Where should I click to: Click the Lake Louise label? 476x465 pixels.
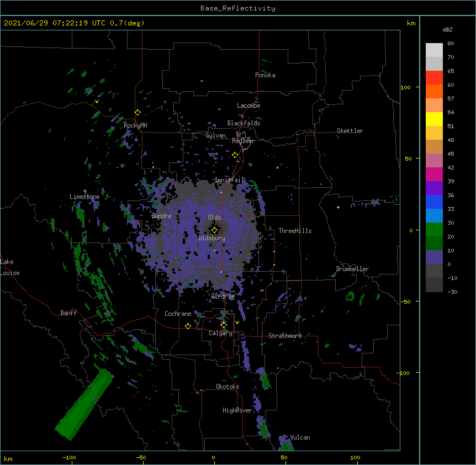point(10,267)
